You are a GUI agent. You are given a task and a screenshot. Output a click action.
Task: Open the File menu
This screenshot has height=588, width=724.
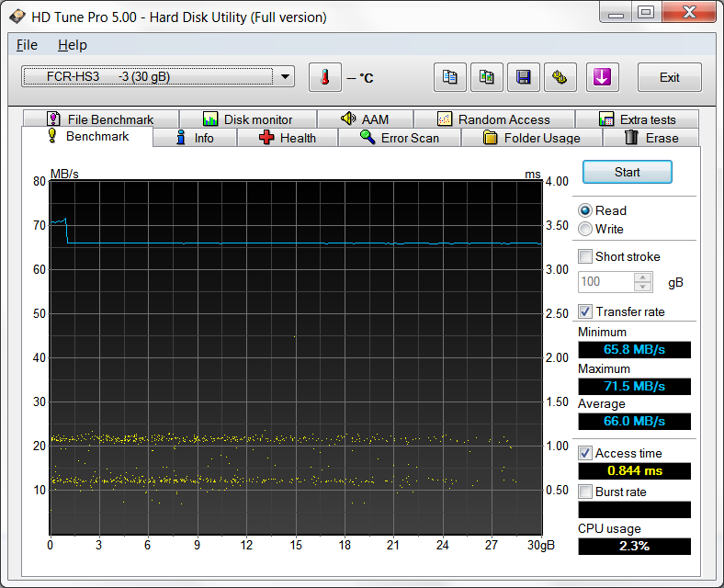click(x=27, y=45)
